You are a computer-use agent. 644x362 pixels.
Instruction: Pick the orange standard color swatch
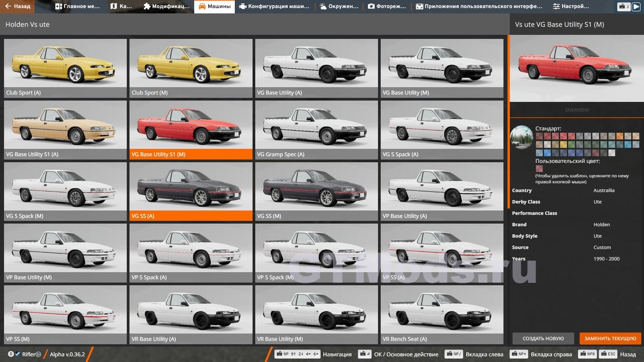pos(619,136)
